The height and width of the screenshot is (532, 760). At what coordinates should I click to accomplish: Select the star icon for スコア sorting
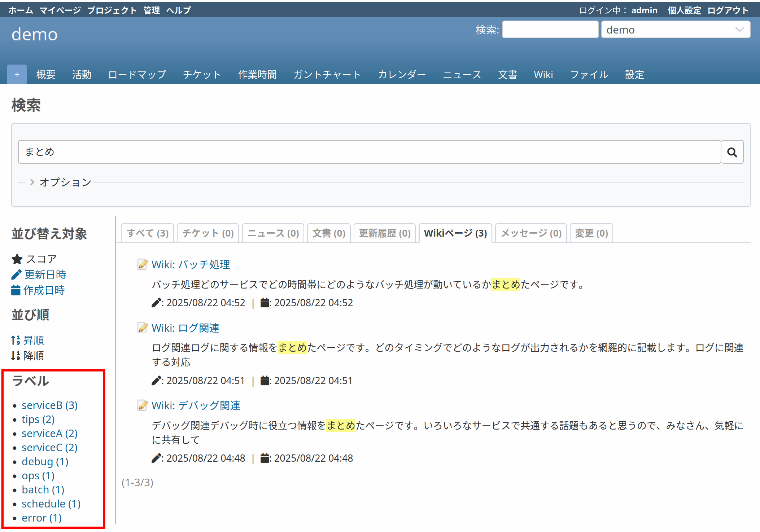(x=17, y=259)
